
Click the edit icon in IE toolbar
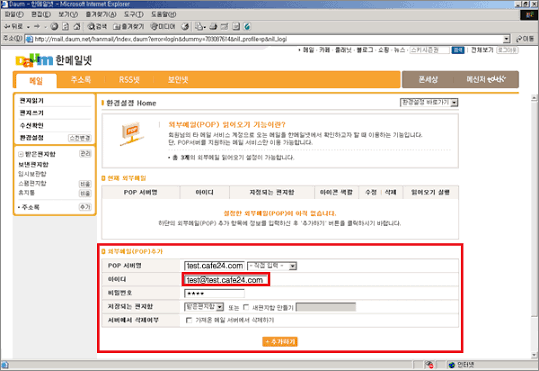[224, 26]
